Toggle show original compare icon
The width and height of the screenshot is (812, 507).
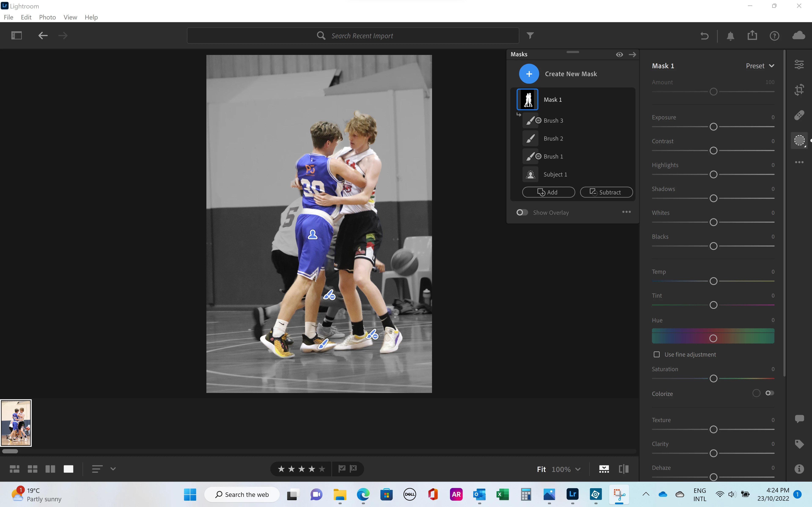point(623,469)
